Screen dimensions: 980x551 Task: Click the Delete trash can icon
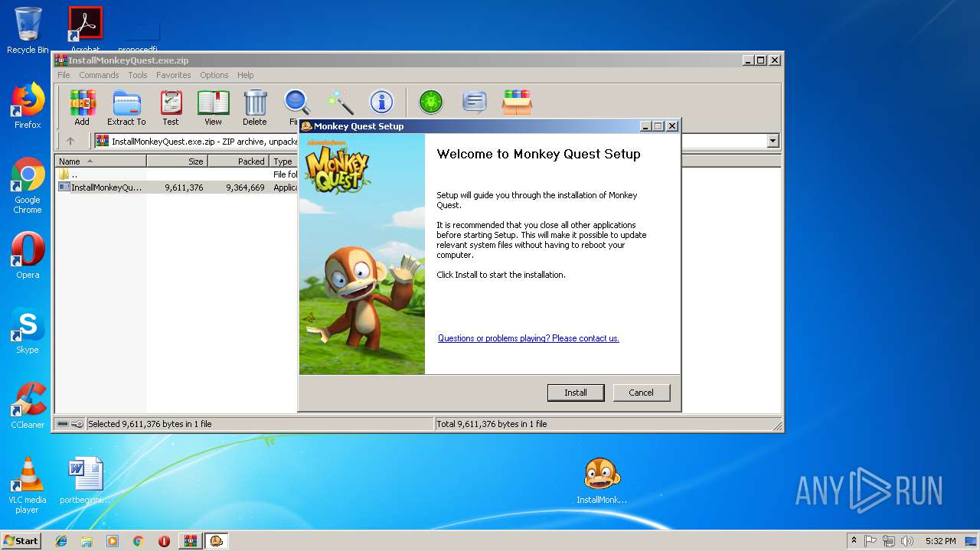255,107
